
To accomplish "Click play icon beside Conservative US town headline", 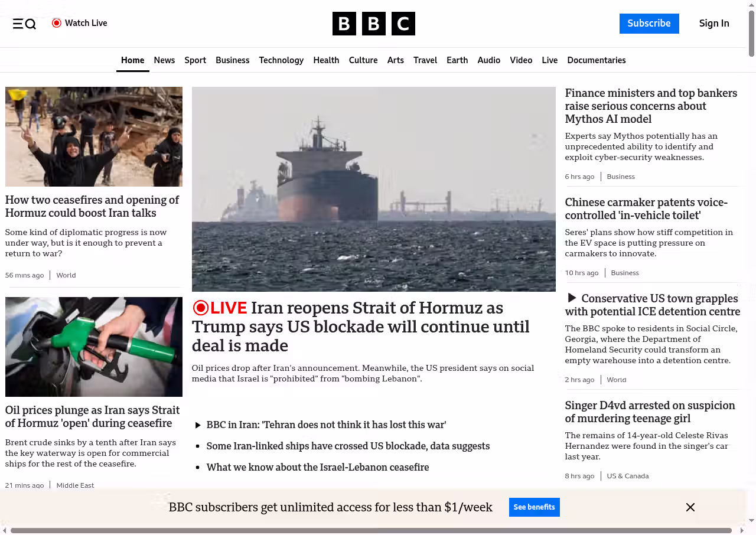I will pos(572,298).
